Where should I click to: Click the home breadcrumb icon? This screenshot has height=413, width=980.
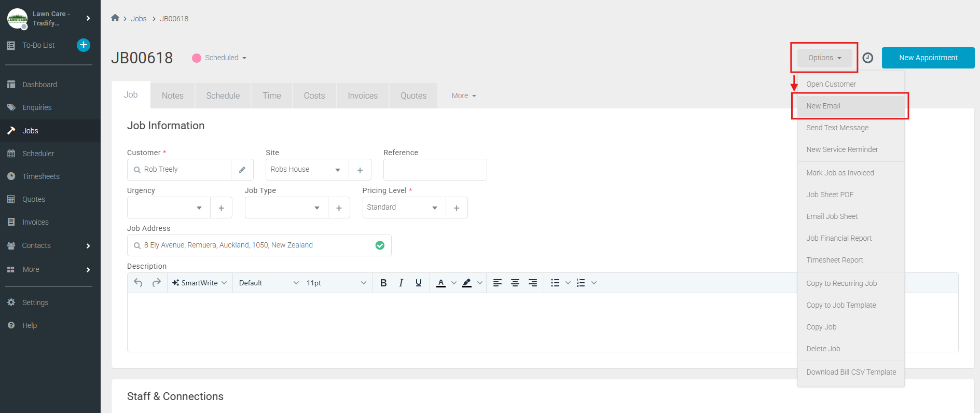[x=115, y=18]
